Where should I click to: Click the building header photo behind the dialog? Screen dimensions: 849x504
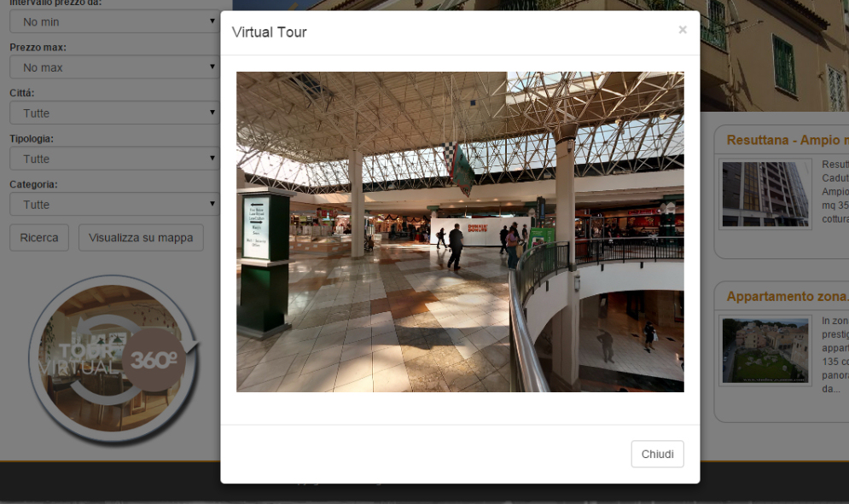[774, 55]
